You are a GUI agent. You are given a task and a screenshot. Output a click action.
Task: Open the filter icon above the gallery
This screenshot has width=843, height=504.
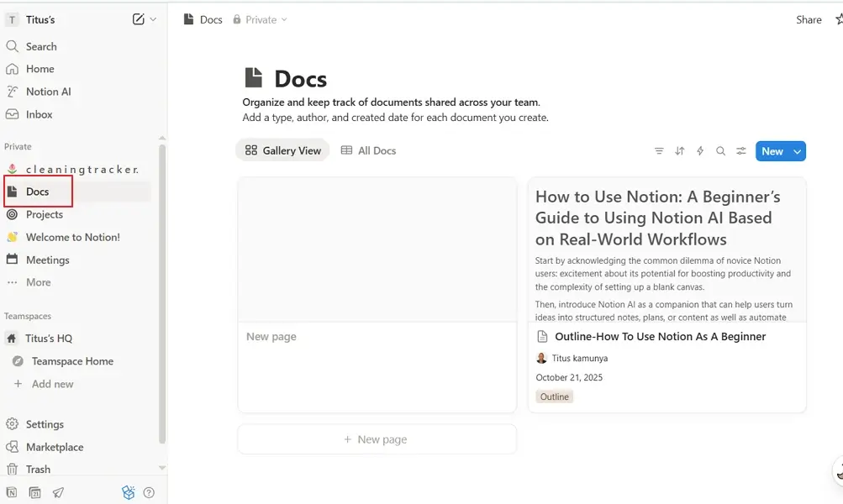(x=659, y=151)
